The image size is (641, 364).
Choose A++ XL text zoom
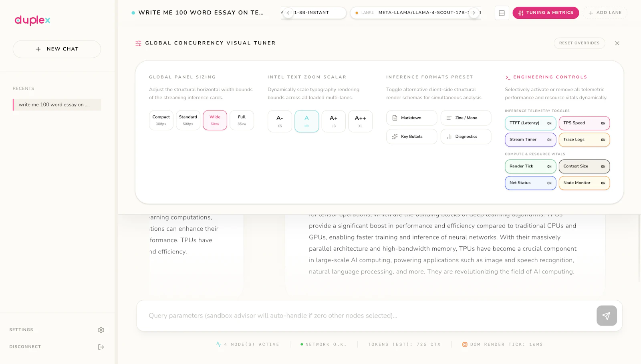click(x=360, y=121)
